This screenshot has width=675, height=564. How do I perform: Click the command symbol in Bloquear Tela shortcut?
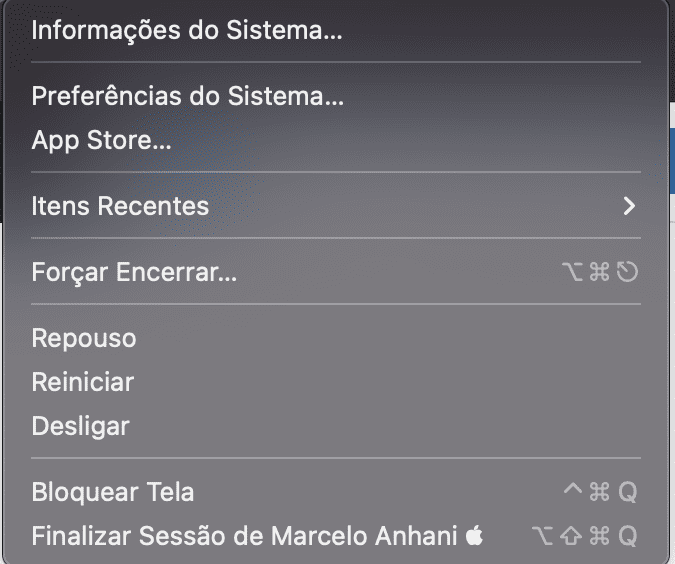pos(599,492)
